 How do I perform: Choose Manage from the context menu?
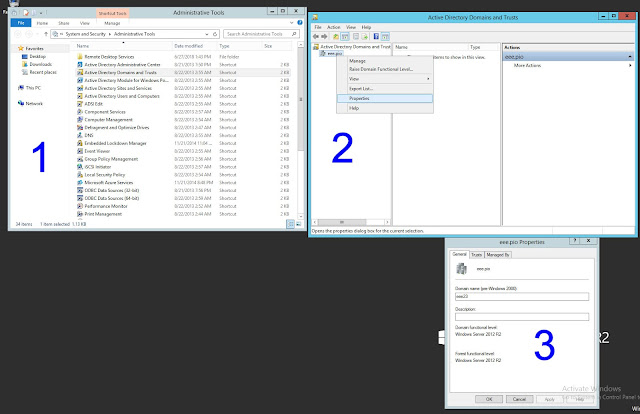[x=384, y=61]
